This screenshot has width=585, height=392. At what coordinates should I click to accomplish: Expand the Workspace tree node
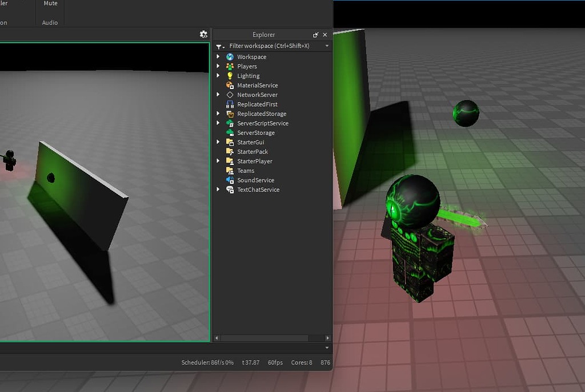point(218,57)
